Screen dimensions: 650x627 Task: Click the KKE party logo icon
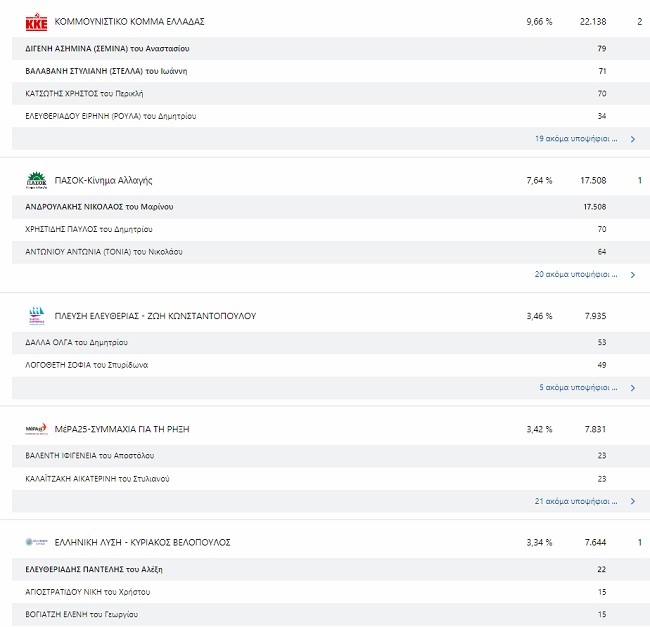pyautogui.click(x=36, y=21)
